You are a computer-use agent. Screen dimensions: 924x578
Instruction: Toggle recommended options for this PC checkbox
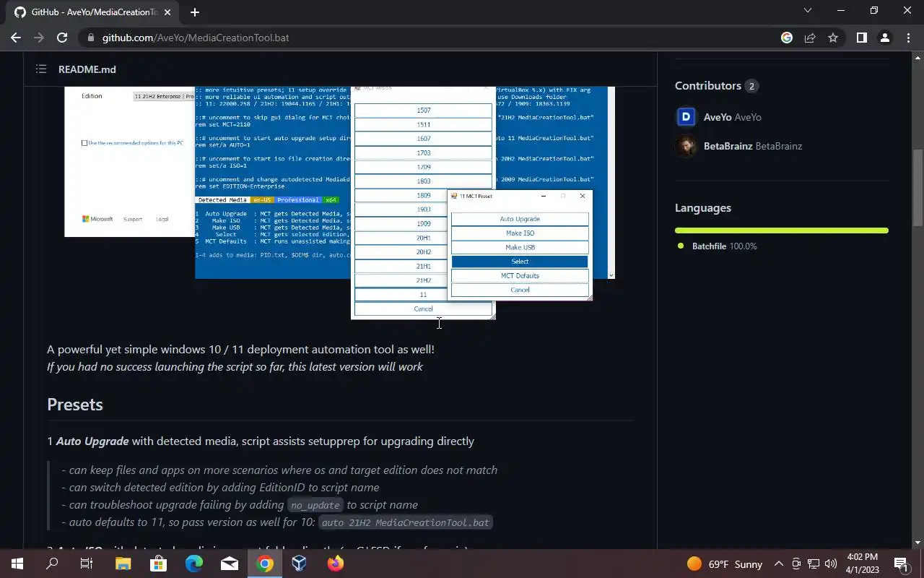click(x=84, y=143)
